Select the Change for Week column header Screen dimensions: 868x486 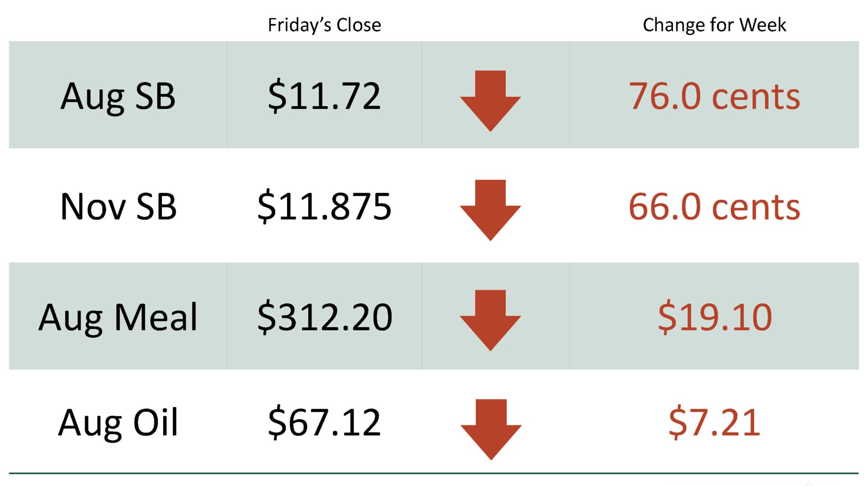[714, 25]
